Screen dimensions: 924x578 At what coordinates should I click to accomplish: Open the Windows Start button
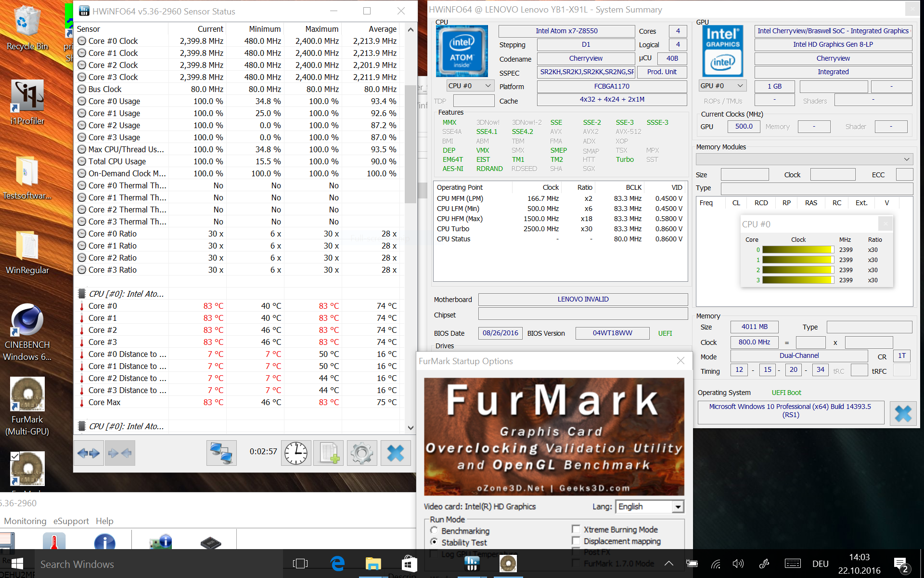(17, 564)
